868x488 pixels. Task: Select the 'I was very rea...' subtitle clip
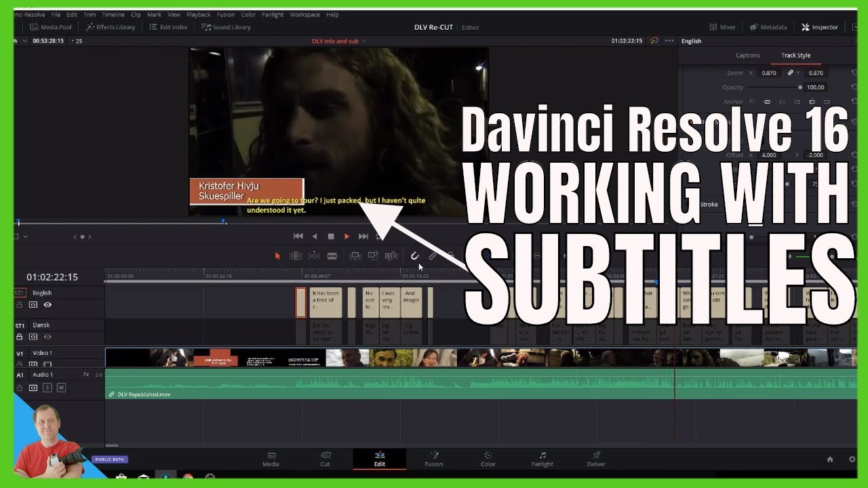[x=390, y=302]
